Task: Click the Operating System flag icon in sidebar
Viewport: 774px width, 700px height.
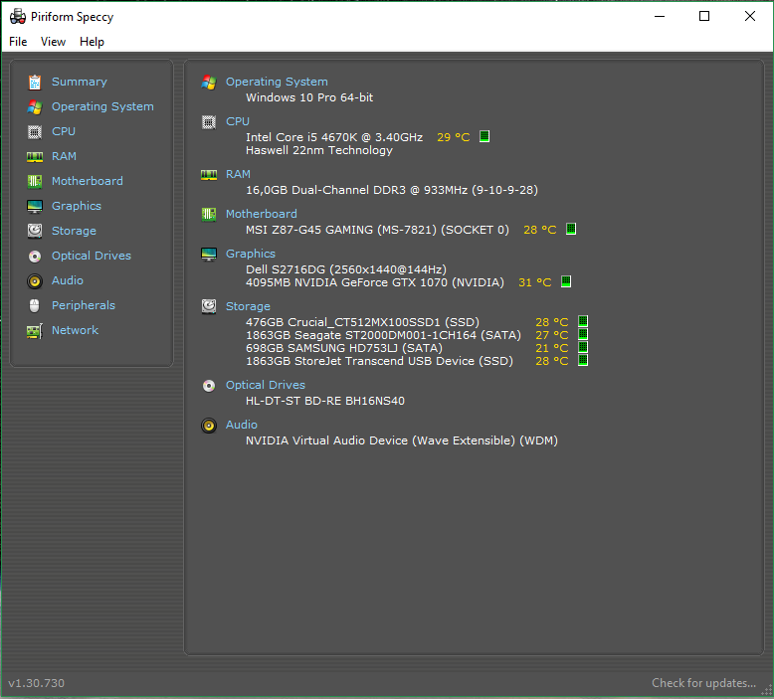Action: 35,106
